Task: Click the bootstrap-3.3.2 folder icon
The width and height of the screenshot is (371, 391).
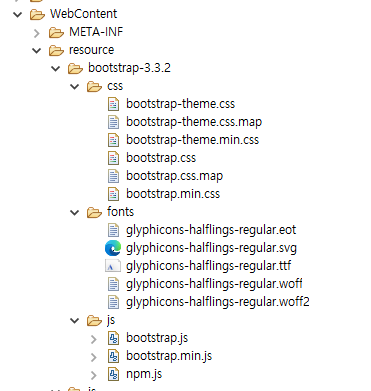Action: tap(75, 68)
